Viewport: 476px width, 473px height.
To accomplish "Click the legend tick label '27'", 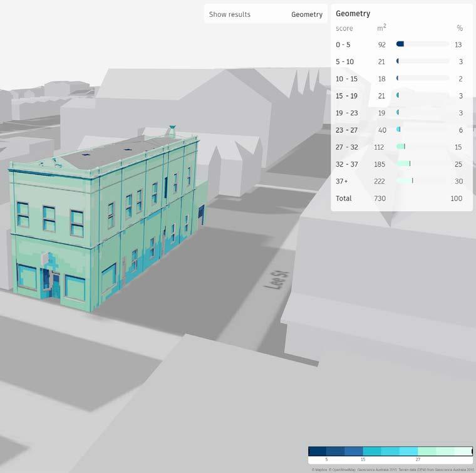I will point(418,460).
